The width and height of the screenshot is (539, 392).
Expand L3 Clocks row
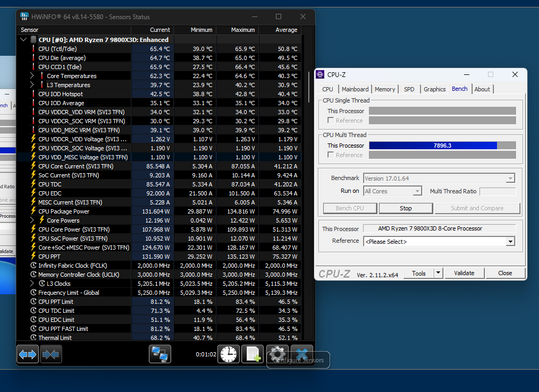tap(32, 283)
